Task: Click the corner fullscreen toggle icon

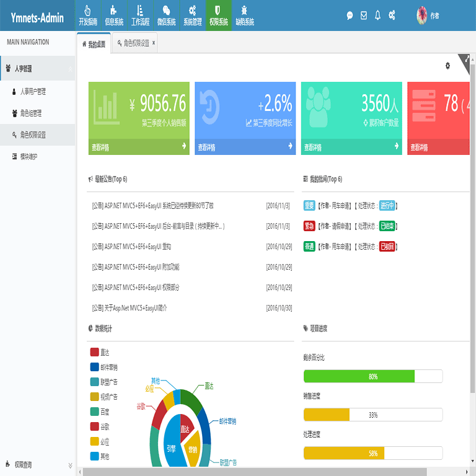Action: click(x=466, y=59)
